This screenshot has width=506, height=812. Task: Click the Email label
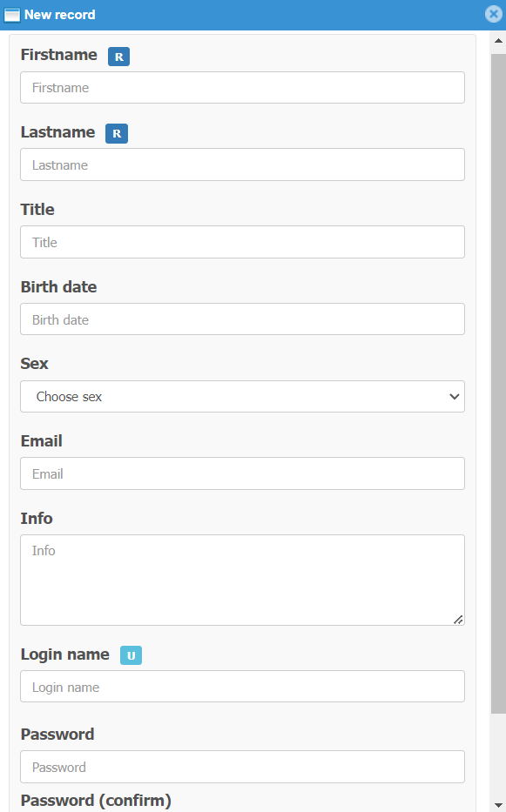[42, 441]
